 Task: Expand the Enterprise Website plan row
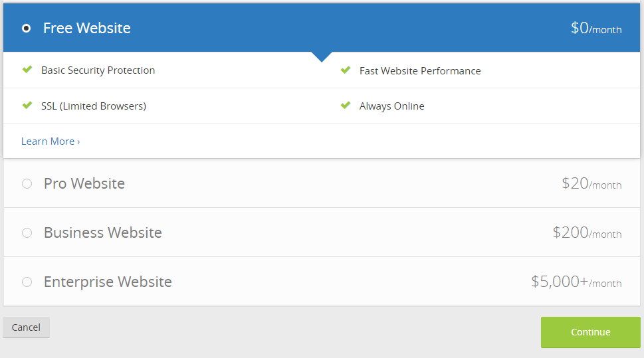click(x=322, y=282)
